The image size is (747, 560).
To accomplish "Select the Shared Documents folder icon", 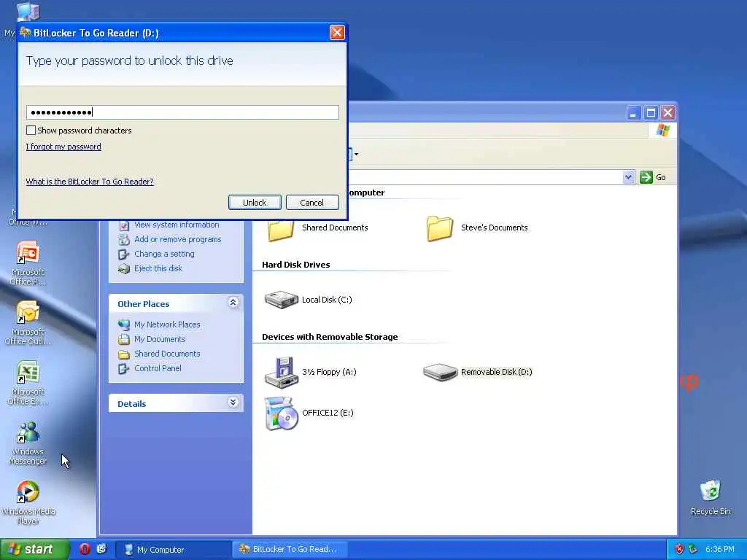I will pyautogui.click(x=281, y=228).
